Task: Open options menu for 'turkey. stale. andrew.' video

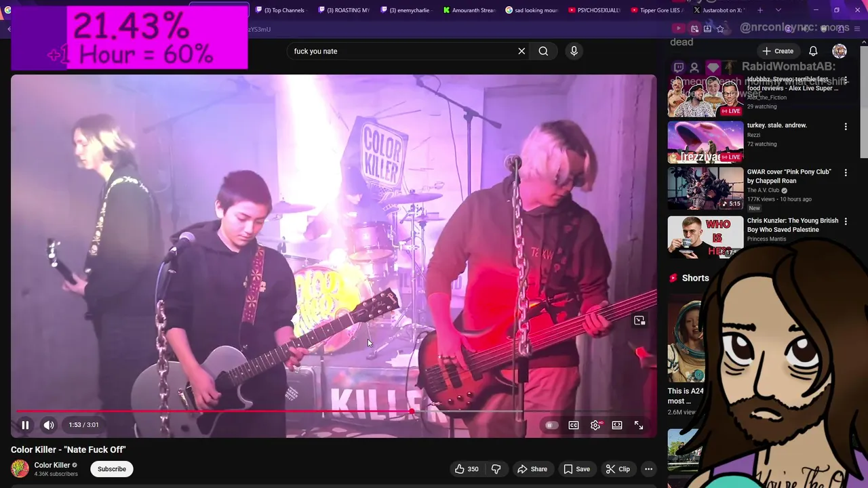Action: pyautogui.click(x=846, y=127)
